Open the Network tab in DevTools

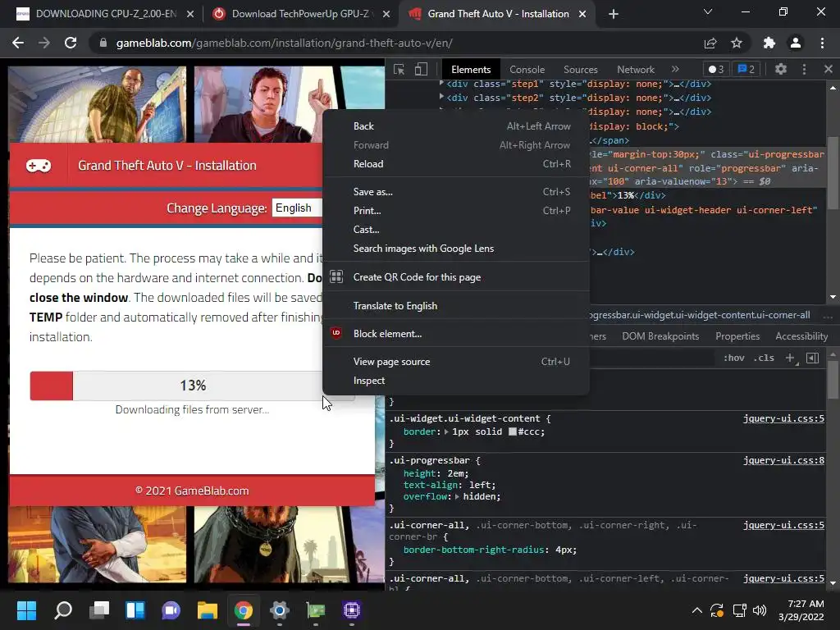[x=636, y=70]
